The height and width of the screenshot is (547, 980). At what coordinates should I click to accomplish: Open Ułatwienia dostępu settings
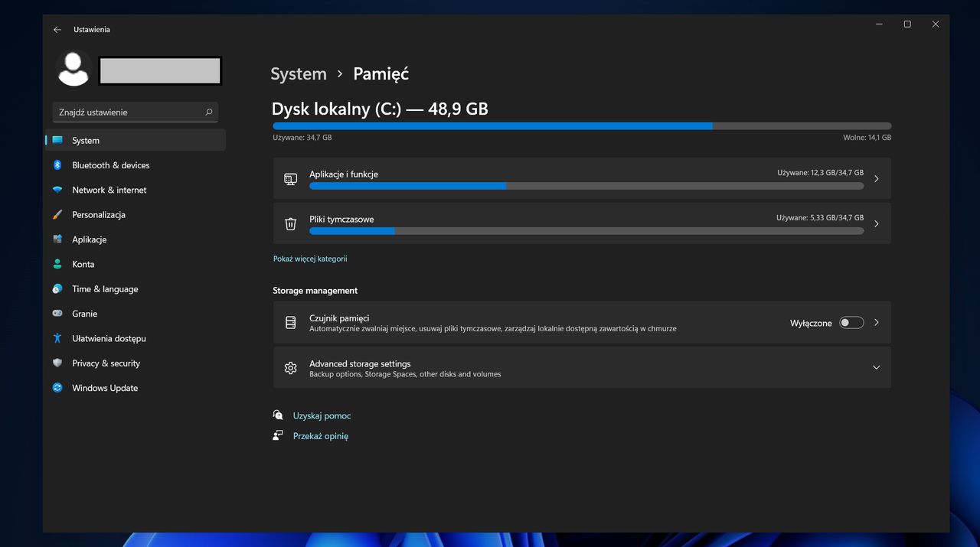[x=107, y=338]
